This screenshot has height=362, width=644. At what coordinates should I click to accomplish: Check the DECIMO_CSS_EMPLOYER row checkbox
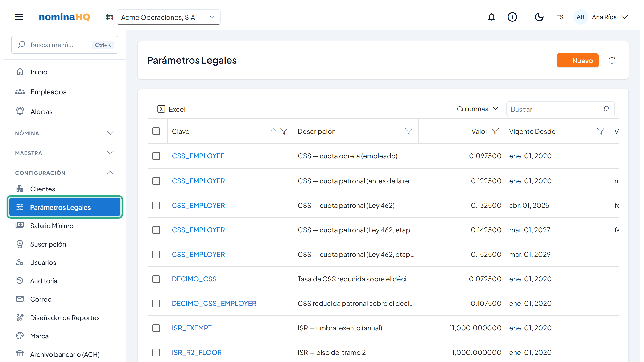click(x=156, y=303)
